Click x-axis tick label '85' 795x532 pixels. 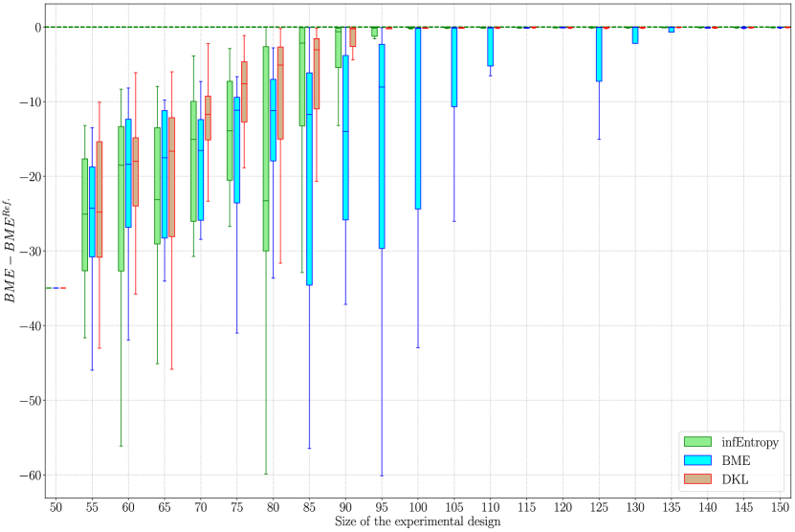[309, 508]
